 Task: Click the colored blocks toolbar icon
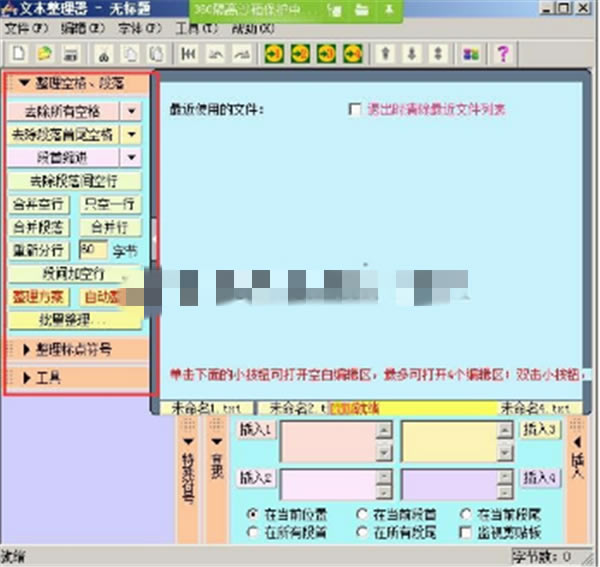point(471,54)
